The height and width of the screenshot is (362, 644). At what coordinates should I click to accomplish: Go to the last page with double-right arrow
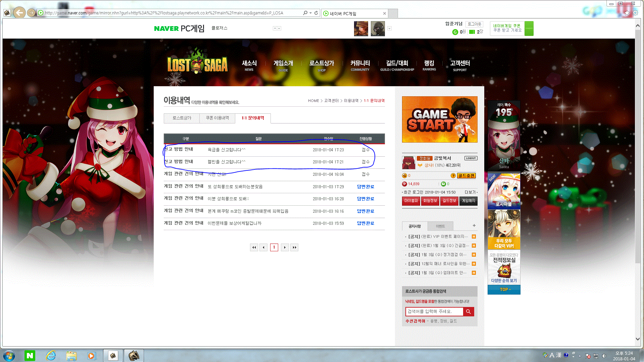tap(294, 247)
